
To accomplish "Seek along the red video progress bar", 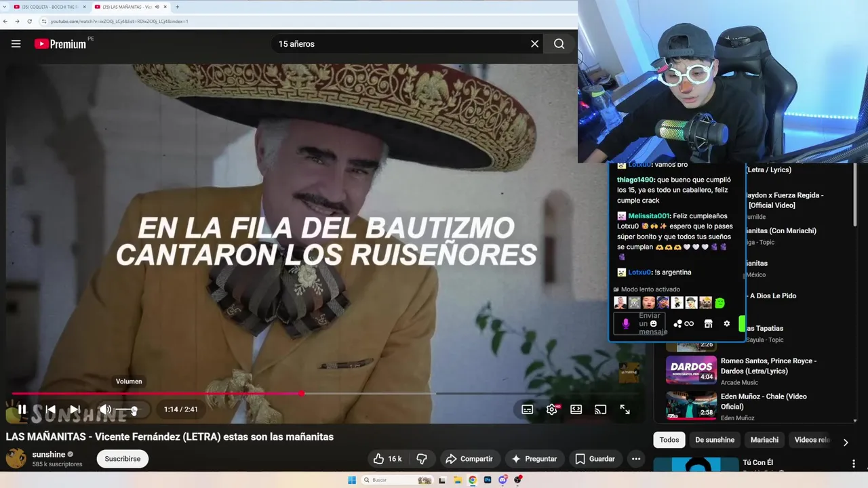I will pos(325,393).
